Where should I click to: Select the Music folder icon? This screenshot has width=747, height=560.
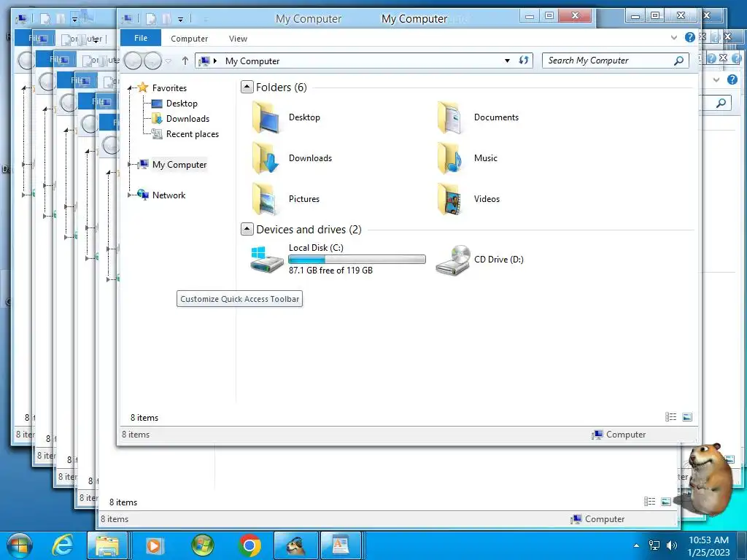pos(449,158)
